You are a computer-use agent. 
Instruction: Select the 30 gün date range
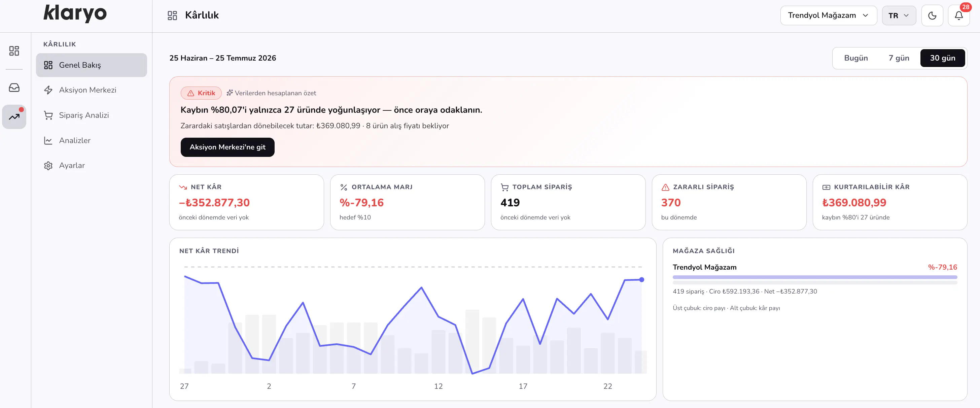(943, 58)
